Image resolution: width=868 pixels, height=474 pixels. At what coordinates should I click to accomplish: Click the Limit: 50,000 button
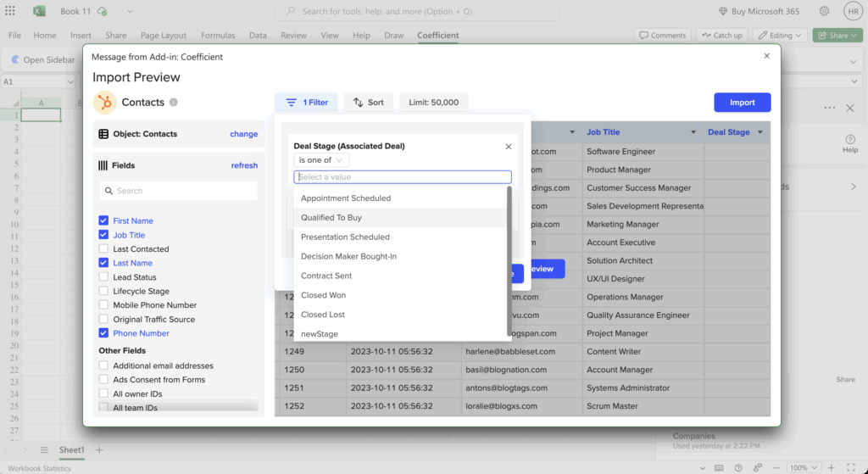point(433,103)
